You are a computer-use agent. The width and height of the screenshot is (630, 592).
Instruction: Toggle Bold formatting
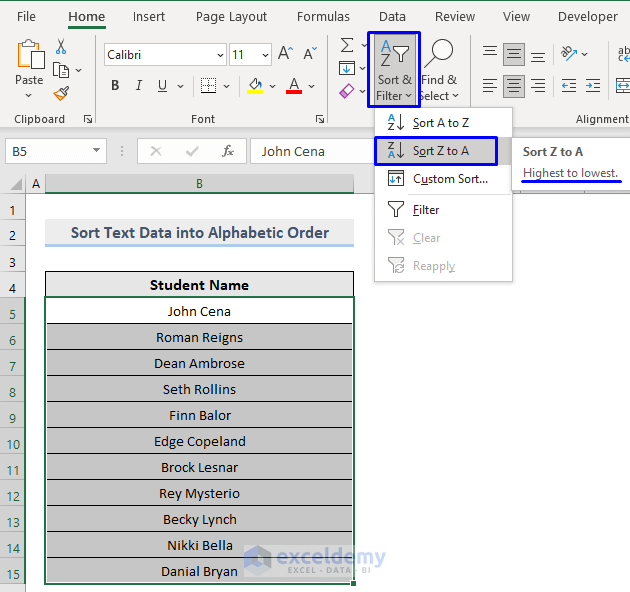point(115,86)
